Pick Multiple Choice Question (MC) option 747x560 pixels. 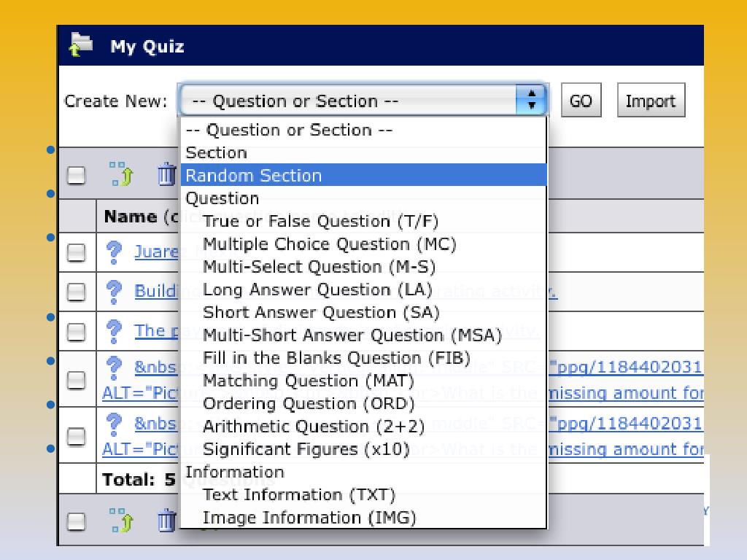click(x=330, y=244)
